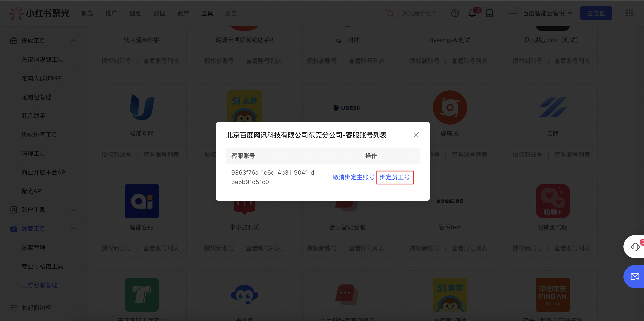Collapse the 投放工具 sidebar section
Viewport: 644px width, 321px height.
pos(73,40)
